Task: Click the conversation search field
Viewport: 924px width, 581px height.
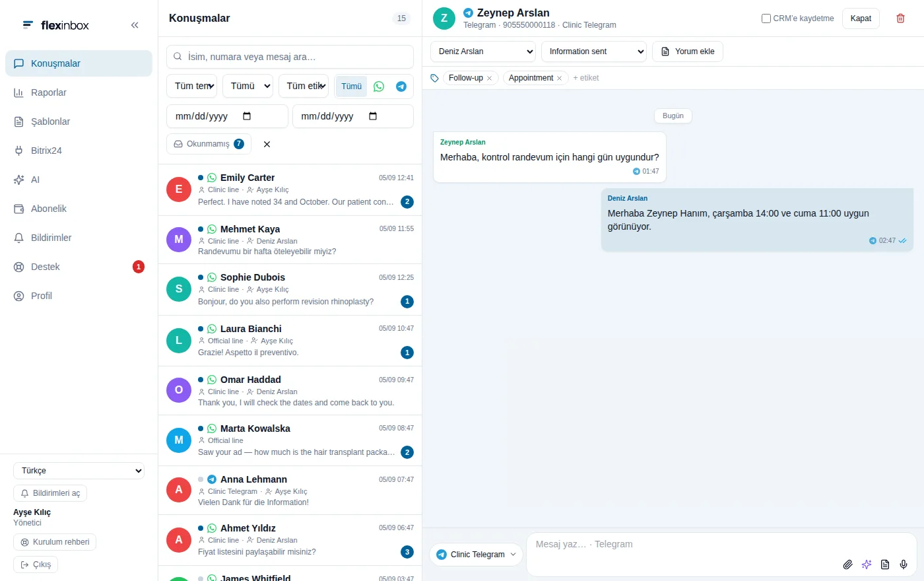Action: point(290,57)
